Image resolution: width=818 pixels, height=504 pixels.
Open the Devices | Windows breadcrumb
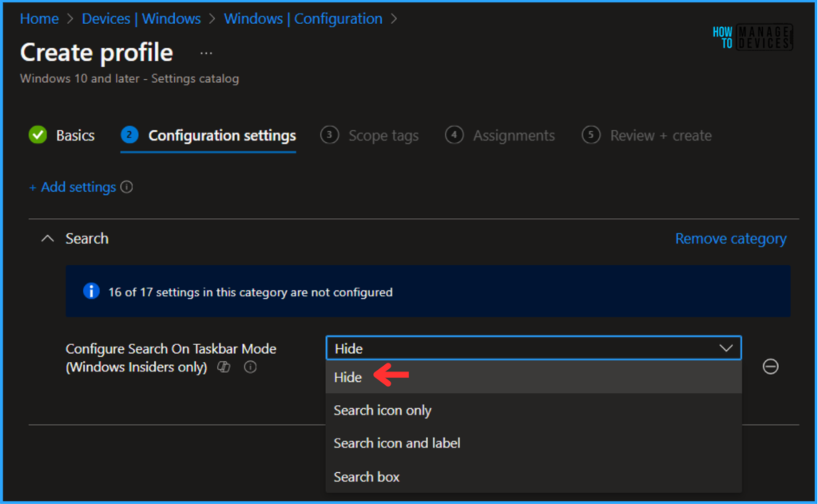141,19
